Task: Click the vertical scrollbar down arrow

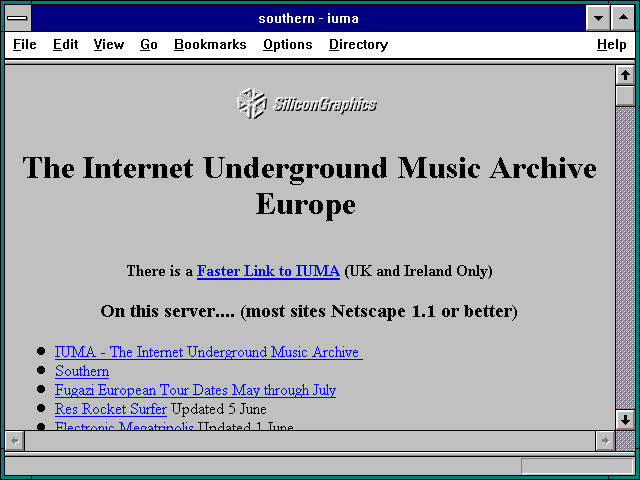Action: 625,420
